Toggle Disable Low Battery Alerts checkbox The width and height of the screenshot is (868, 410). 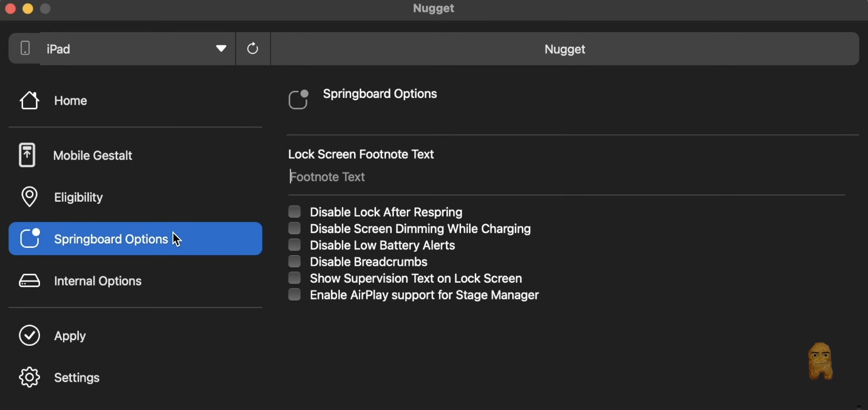(294, 244)
